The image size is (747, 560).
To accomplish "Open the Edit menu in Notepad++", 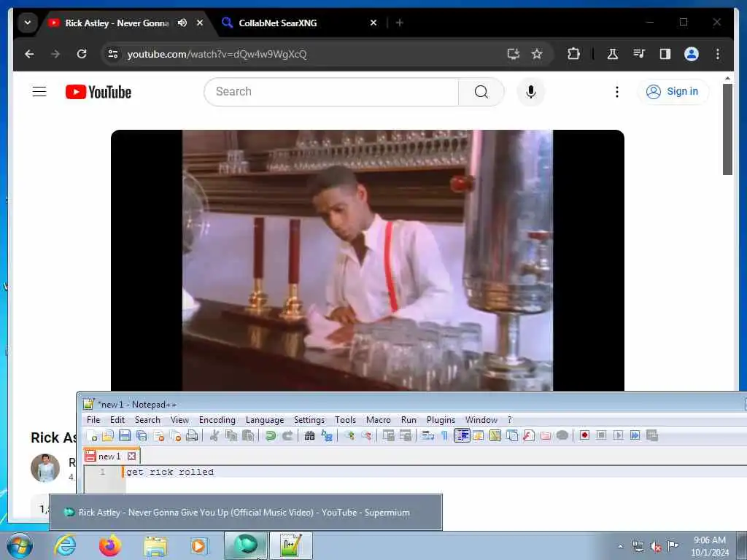I will tap(117, 420).
